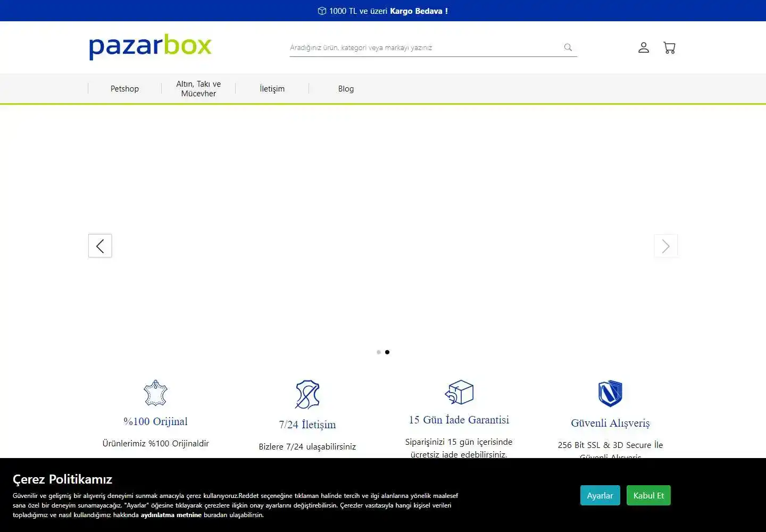Click the 15 Gün İade Garantisi heading

pyautogui.click(x=459, y=420)
